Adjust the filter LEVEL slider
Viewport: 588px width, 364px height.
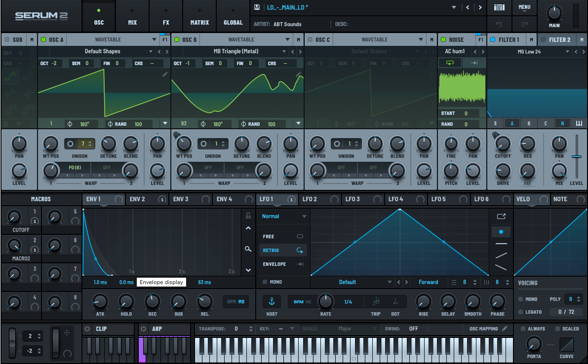coord(576,156)
